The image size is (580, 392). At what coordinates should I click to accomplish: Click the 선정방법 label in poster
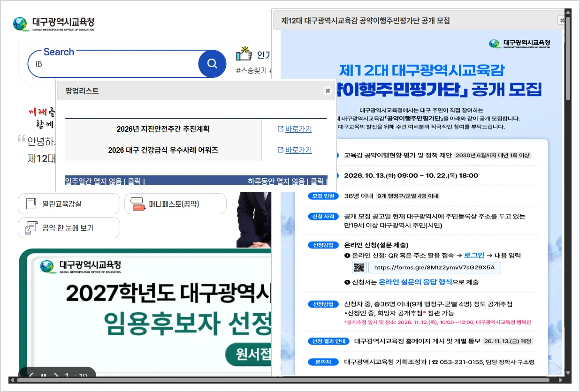click(323, 304)
